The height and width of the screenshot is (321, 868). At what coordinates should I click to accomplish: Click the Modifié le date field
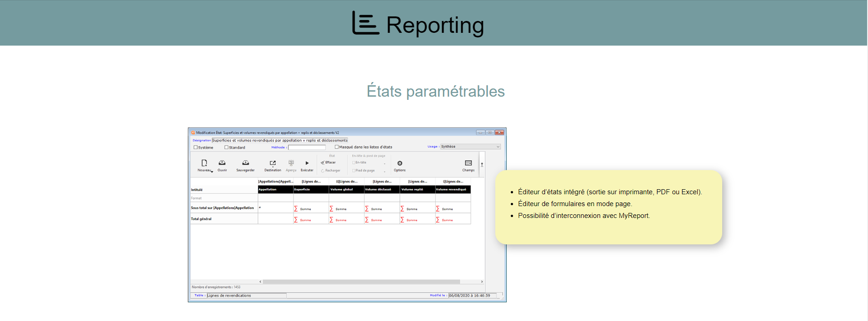(473, 295)
